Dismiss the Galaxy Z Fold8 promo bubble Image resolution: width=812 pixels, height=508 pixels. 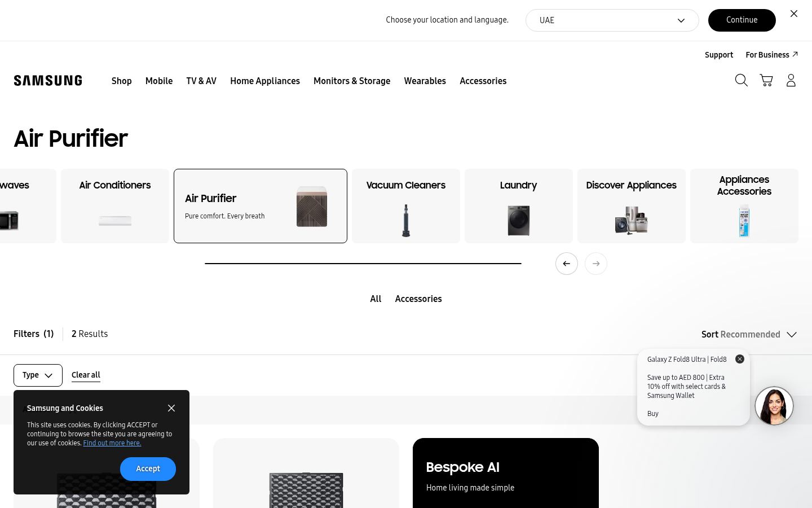click(740, 359)
